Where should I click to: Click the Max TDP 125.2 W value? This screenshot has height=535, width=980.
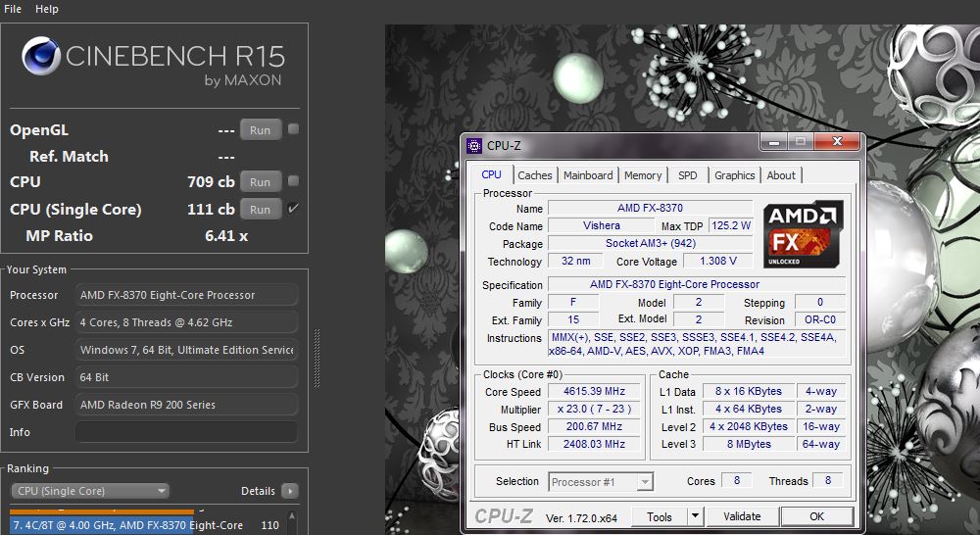click(x=731, y=225)
